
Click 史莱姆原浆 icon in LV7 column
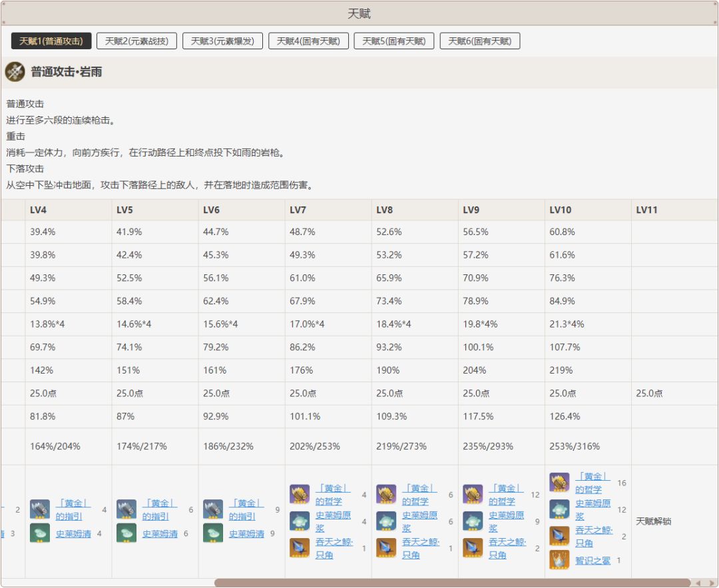300,521
